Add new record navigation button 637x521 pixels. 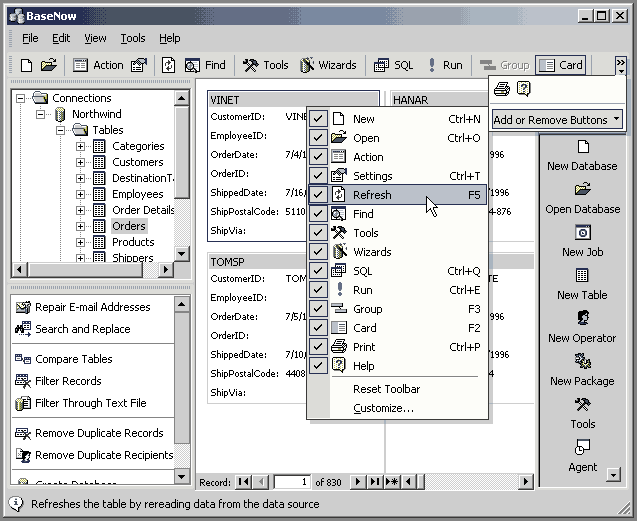(392, 482)
